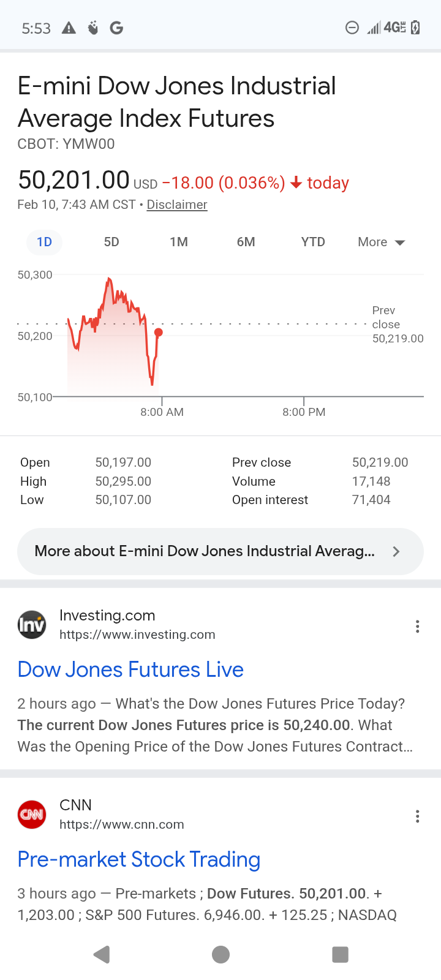Tap the CNN logo icon
441x980 pixels.
(x=32, y=815)
